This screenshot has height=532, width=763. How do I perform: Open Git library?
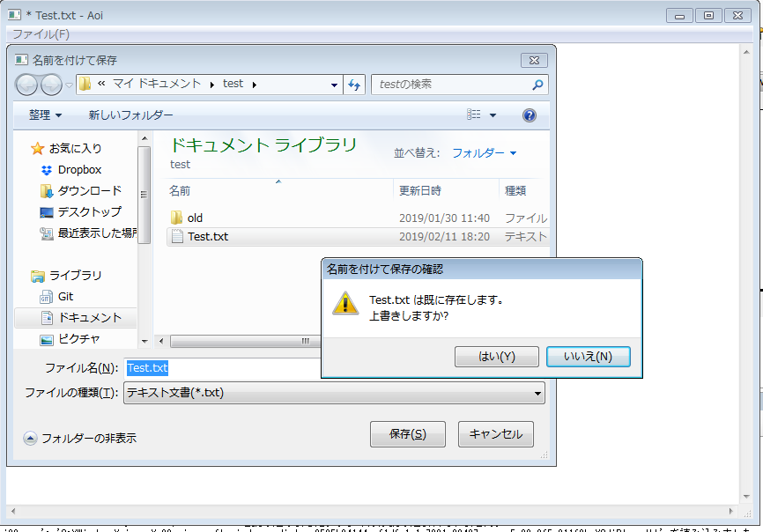pyautogui.click(x=56, y=297)
